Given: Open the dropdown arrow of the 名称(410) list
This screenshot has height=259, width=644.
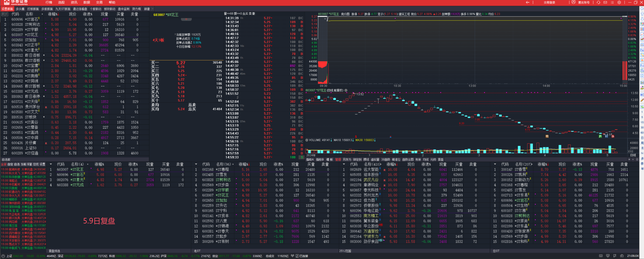Looking at the screenshot, I should coord(344,164).
